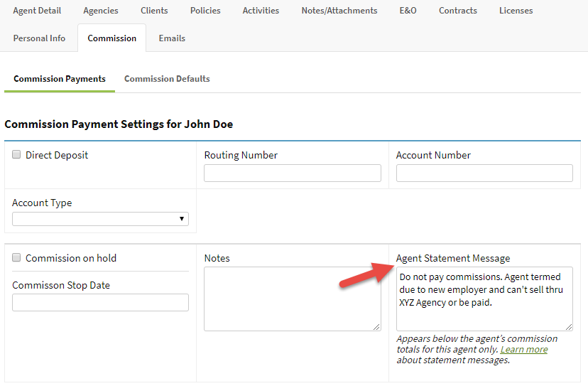Click the Account Type label
Viewport: 588px width, 386px height.
coord(42,203)
